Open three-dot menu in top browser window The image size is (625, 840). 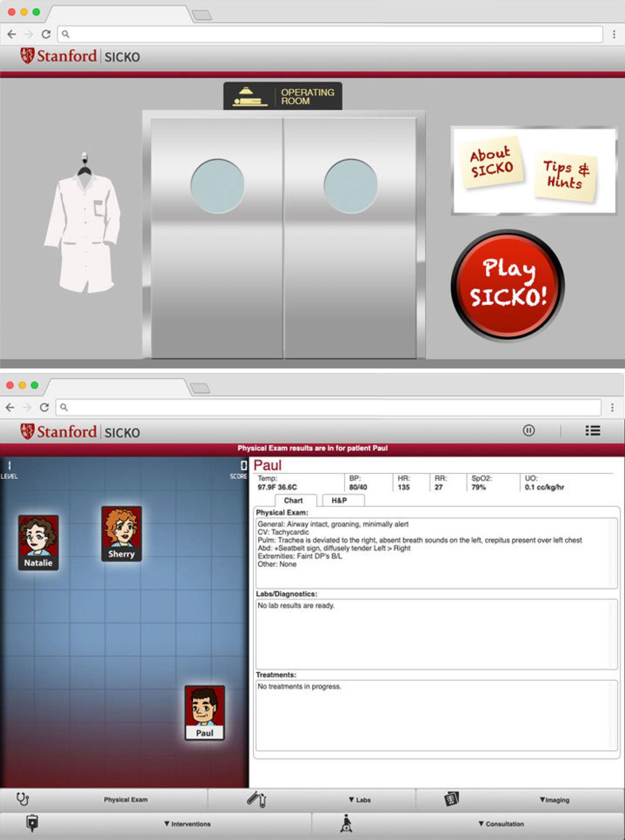[x=614, y=34]
